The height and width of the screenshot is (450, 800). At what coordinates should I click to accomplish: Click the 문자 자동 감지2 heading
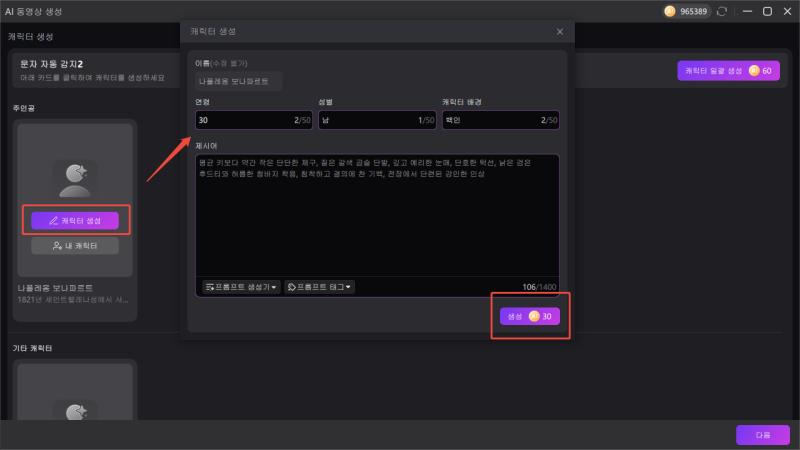pos(52,64)
